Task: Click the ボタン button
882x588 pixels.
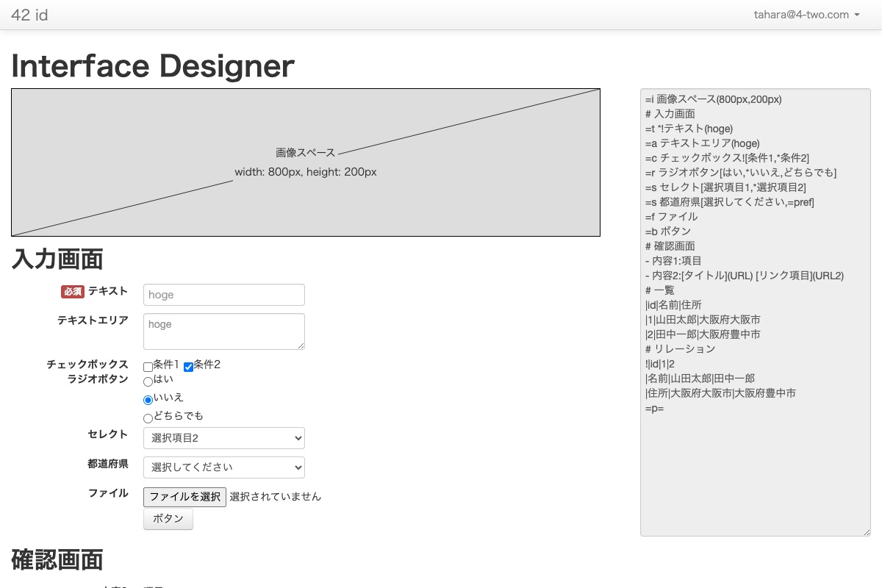Action: [168, 519]
